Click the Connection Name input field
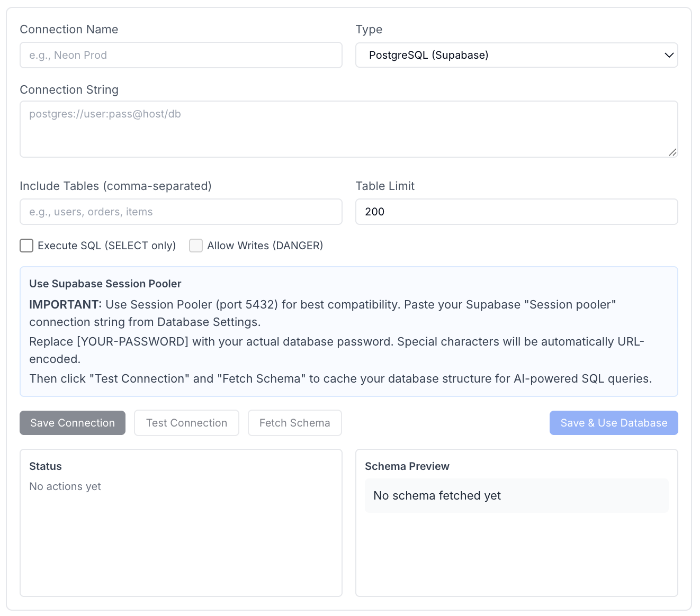This screenshot has height=616, width=700. (181, 55)
